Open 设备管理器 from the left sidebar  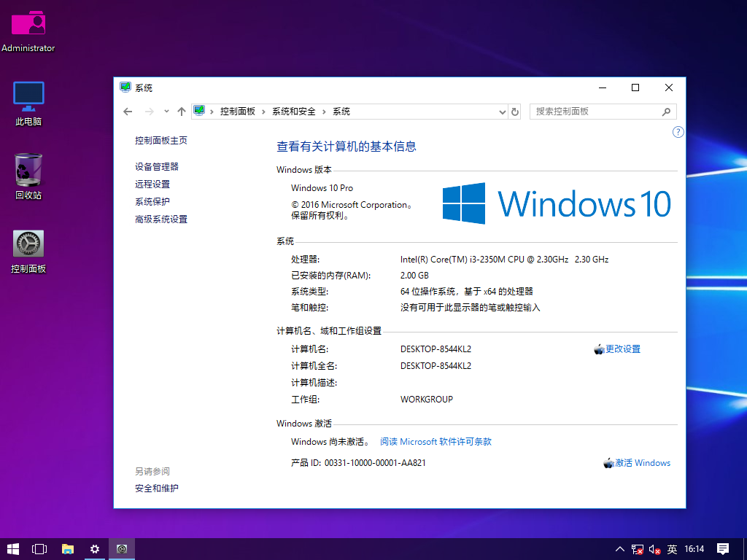[157, 167]
